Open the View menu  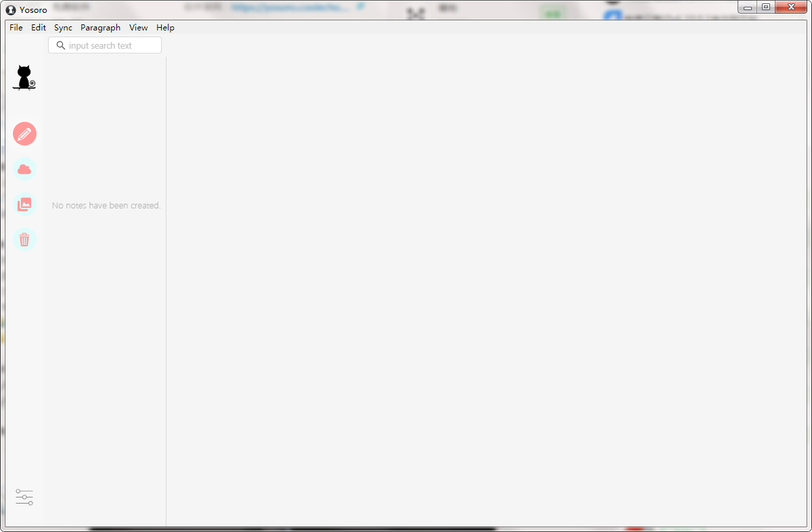click(x=138, y=28)
